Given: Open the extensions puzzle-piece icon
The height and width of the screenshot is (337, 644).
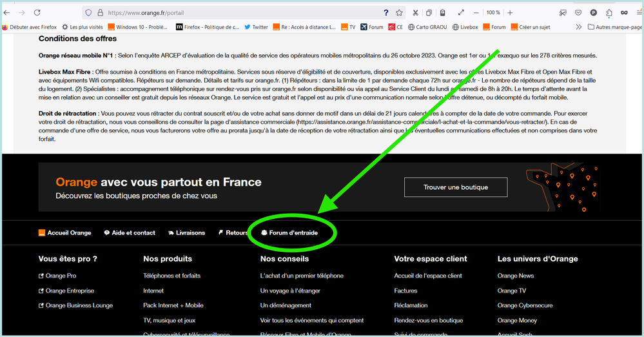Looking at the screenshot, I should coord(609,13).
